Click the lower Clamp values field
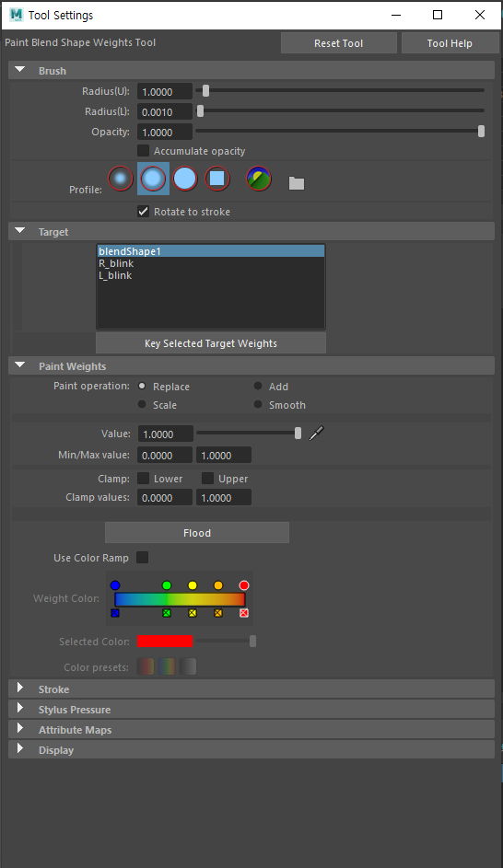The height and width of the screenshot is (868, 503). click(x=165, y=497)
